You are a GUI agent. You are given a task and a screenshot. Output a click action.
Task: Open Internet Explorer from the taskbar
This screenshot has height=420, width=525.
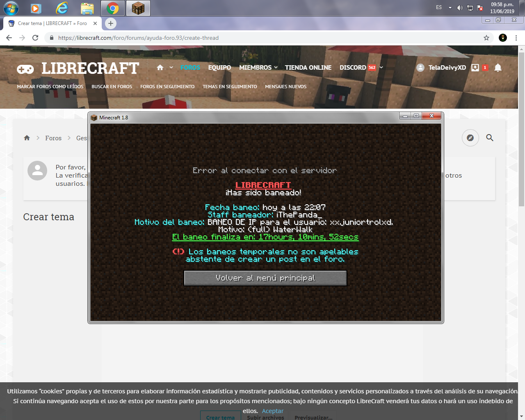tap(62, 8)
